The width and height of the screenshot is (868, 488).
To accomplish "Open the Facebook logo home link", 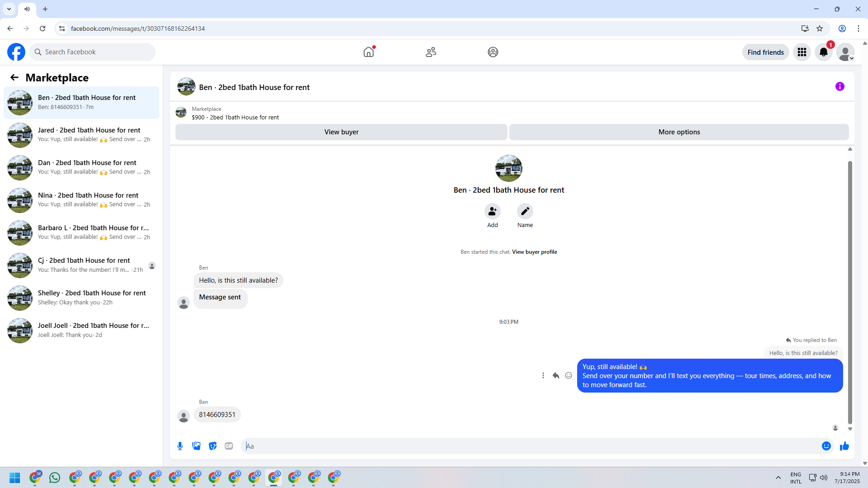I will (x=16, y=52).
